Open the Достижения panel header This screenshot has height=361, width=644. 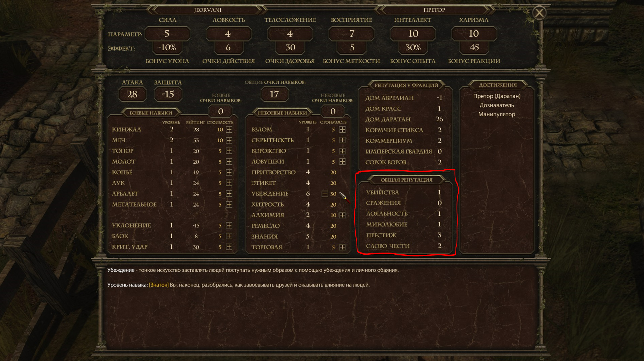click(x=498, y=85)
